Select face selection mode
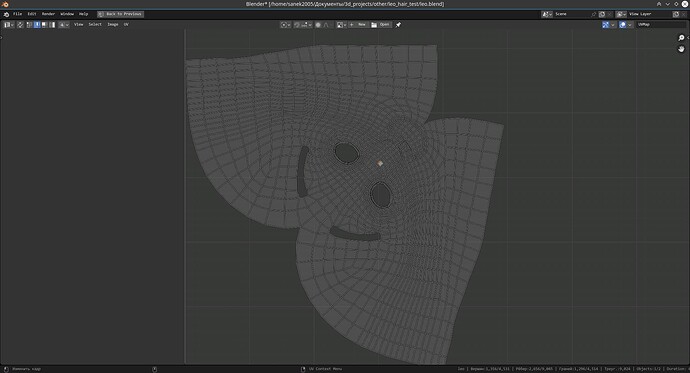This screenshot has width=690, height=373. (x=44, y=25)
